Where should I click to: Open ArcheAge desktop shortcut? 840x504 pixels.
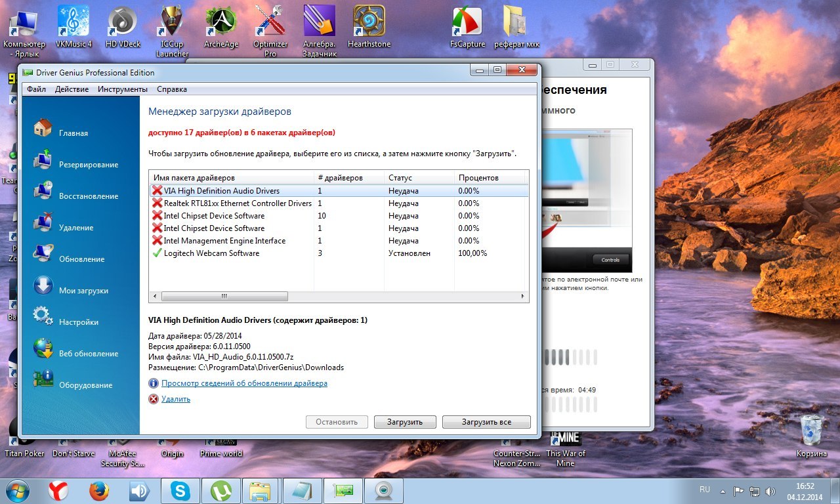[221, 26]
